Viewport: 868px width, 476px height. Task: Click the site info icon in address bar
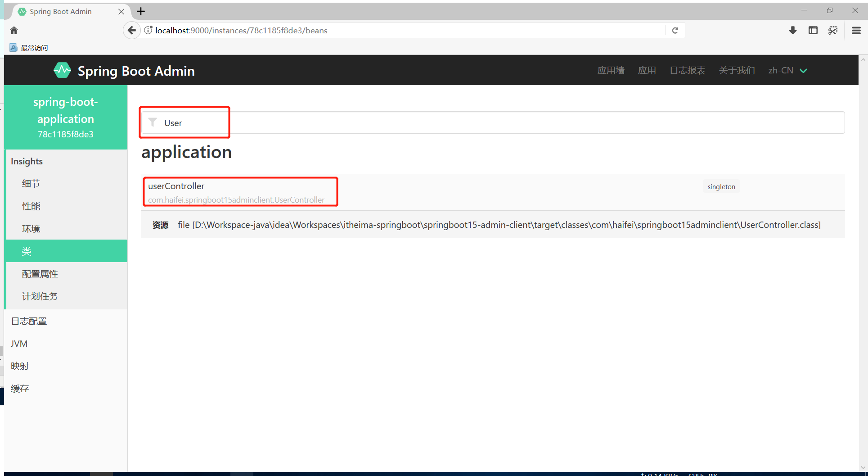click(x=148, y=30)
